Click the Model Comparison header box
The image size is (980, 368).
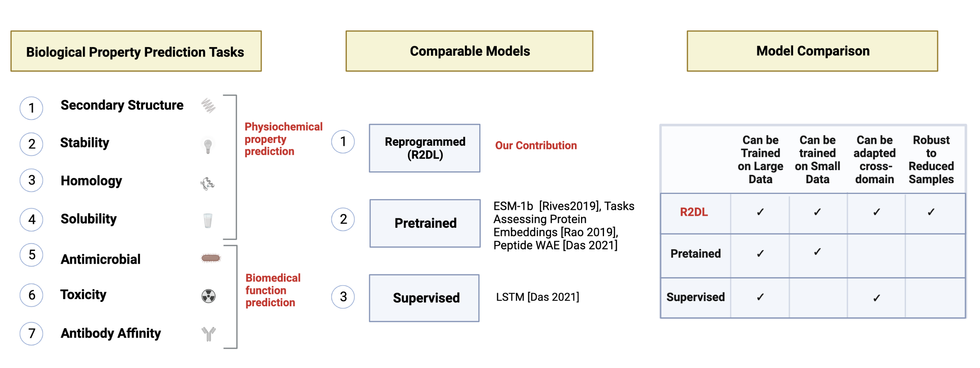[813, 51]
